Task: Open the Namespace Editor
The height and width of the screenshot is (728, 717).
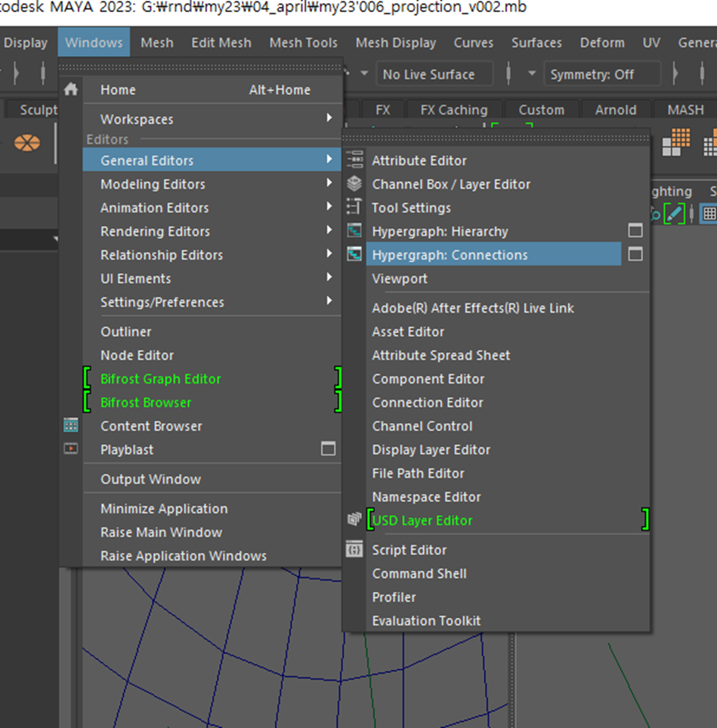Action: pyautogui.click(x=508, y=497)
